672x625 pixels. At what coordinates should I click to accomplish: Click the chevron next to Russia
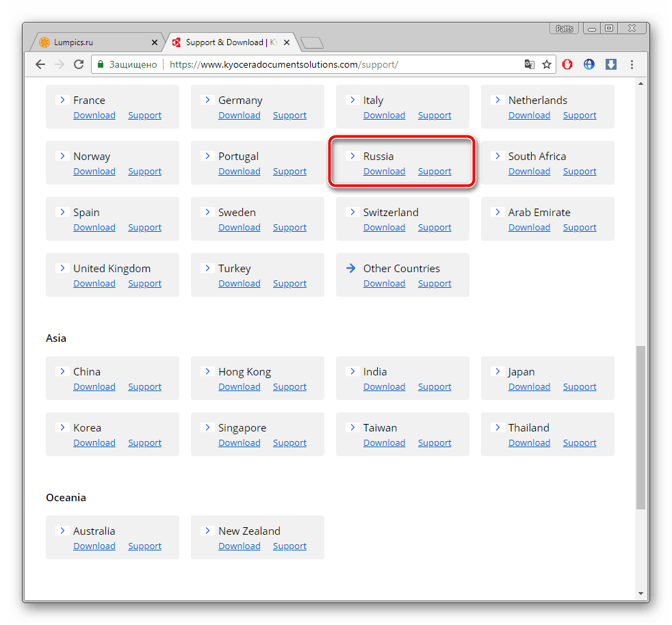point(352,157)
